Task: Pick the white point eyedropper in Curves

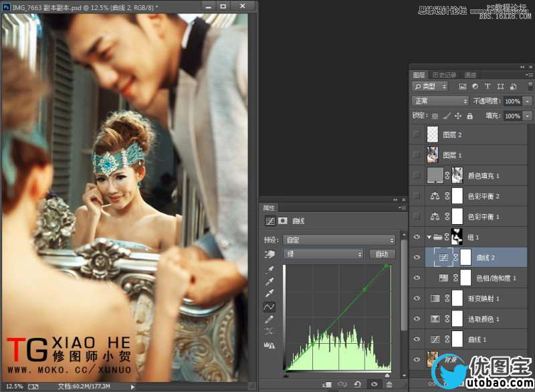Action: 270,294
